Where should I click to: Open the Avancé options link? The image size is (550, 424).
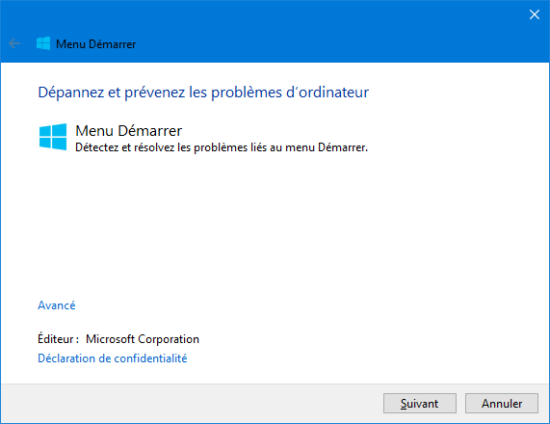click(x=56, y=305)
